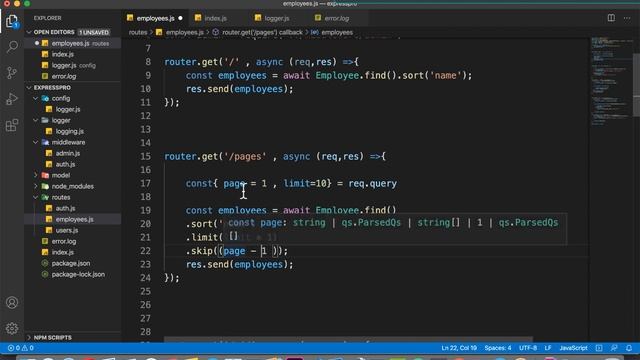Open package.json file
The height and width of the screenshot is (360, 640).
73,263
